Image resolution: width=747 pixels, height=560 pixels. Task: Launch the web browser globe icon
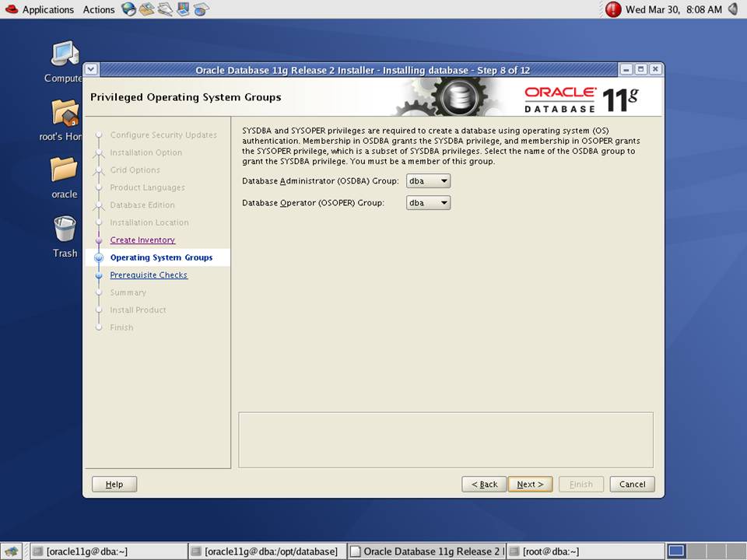tap(128, 9)
